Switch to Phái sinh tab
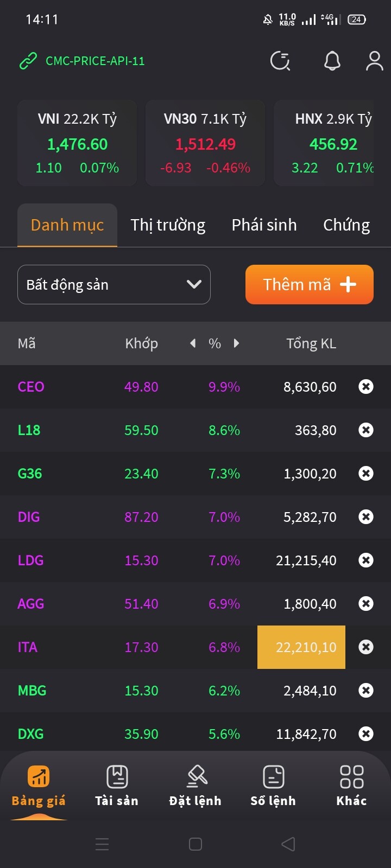Viewport: 391px width, 868px height. click(x=264, y=225)
